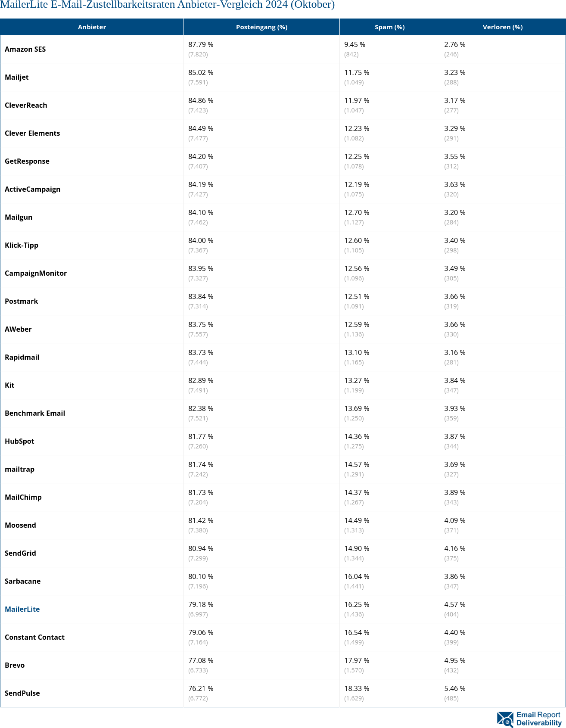
Task: Click the Anbieter column header
Action: click(92, 27)
